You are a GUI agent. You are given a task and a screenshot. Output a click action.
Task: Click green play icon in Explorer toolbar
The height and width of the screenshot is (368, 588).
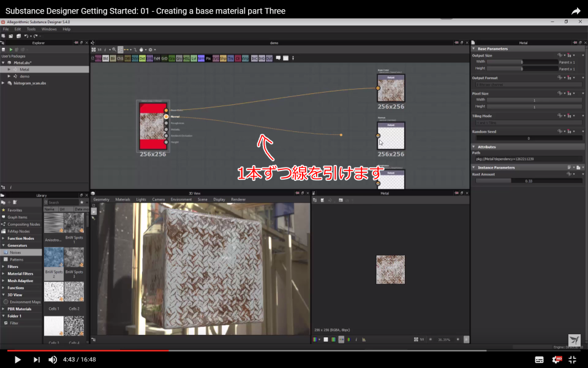[11, 50]
